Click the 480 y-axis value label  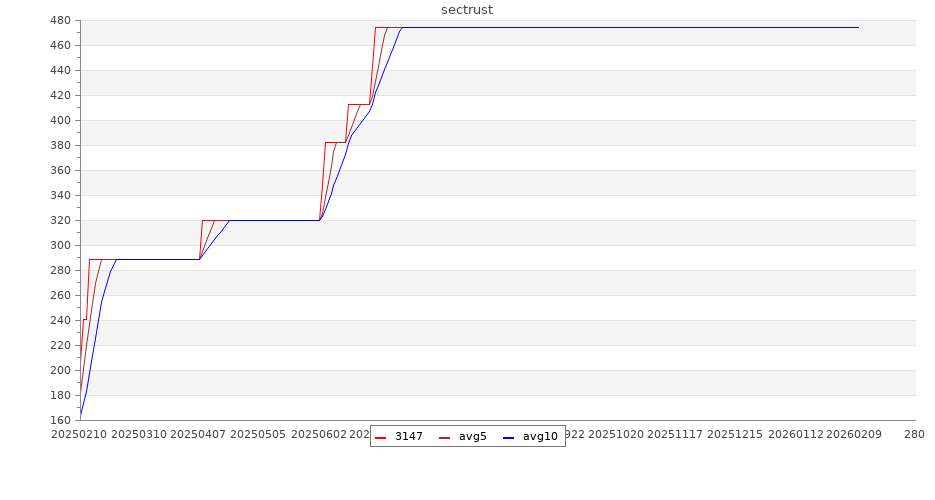point(59,21)
